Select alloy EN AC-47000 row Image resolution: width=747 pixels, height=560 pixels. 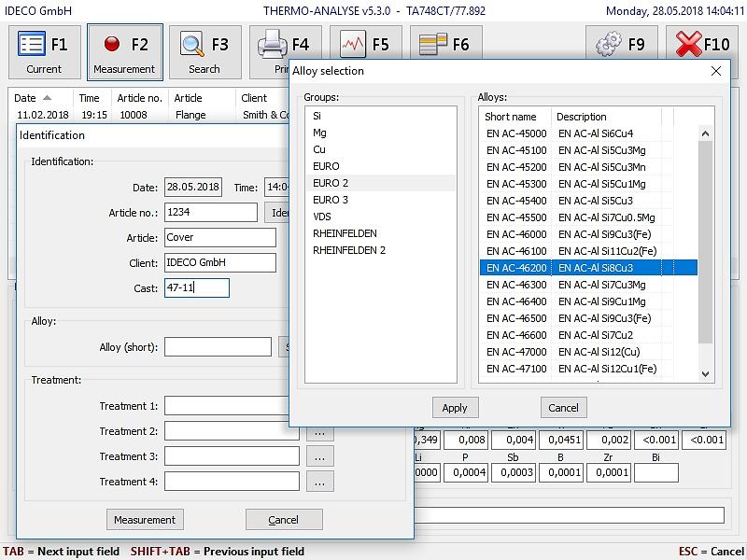coord(516,352)
